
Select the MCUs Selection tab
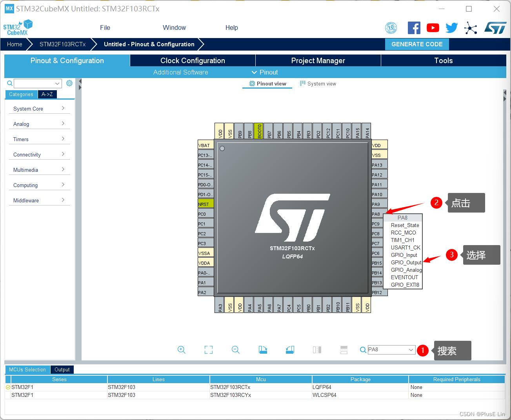click(x=27, y=369)
